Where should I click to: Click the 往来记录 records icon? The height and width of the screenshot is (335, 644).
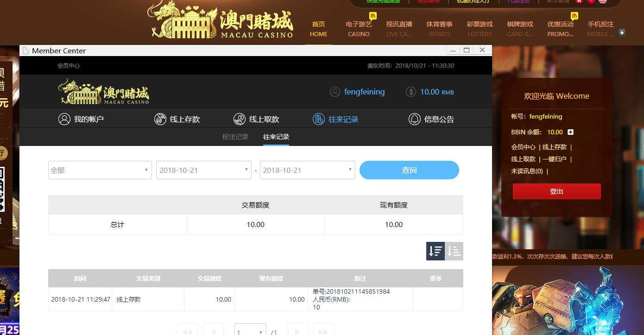coord(319,119)
